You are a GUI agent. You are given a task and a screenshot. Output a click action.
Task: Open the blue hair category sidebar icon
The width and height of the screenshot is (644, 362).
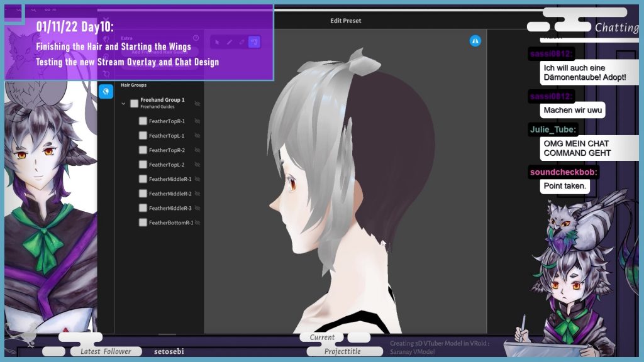click(x=106, y=92)
